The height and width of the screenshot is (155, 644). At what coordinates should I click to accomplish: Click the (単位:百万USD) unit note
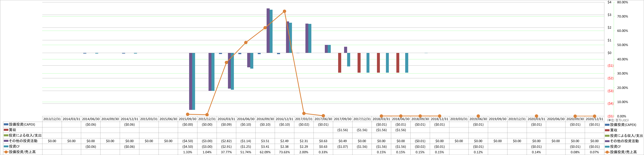point(618,120)
